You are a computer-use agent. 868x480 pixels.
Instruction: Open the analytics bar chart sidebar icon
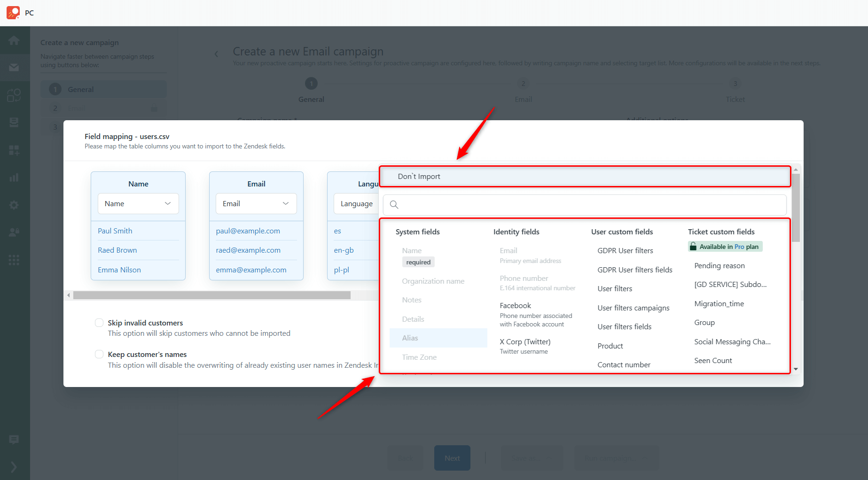tap(14, 178)
